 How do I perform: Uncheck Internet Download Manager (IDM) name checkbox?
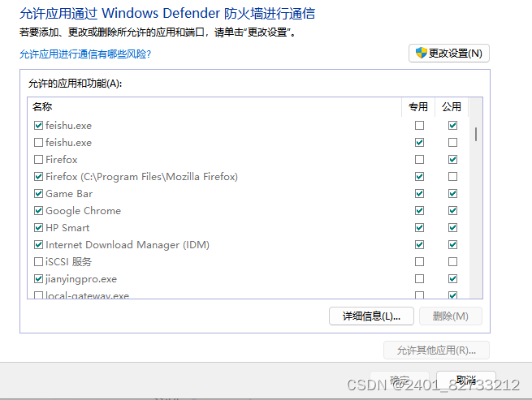[39, 245]
